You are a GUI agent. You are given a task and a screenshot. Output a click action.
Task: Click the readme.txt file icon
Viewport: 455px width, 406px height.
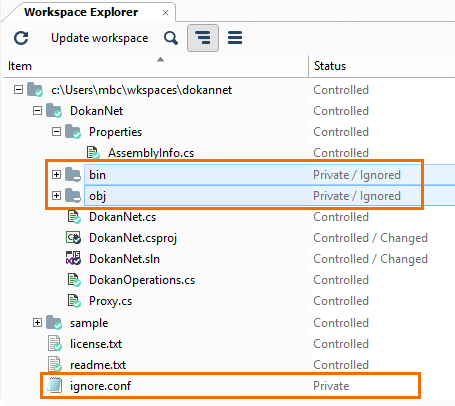55,364
